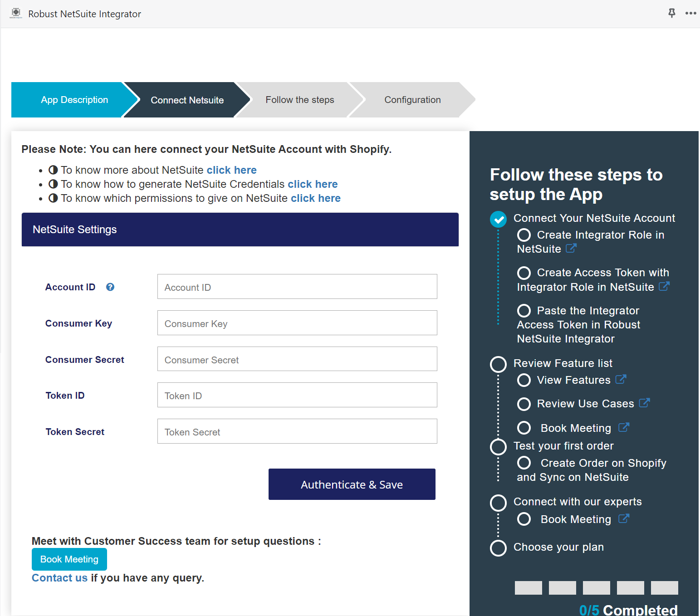Image resolution: width=700 pixels, height=616 pixels.
Task: Open the Account ID help tooltip
Action: 110,287
